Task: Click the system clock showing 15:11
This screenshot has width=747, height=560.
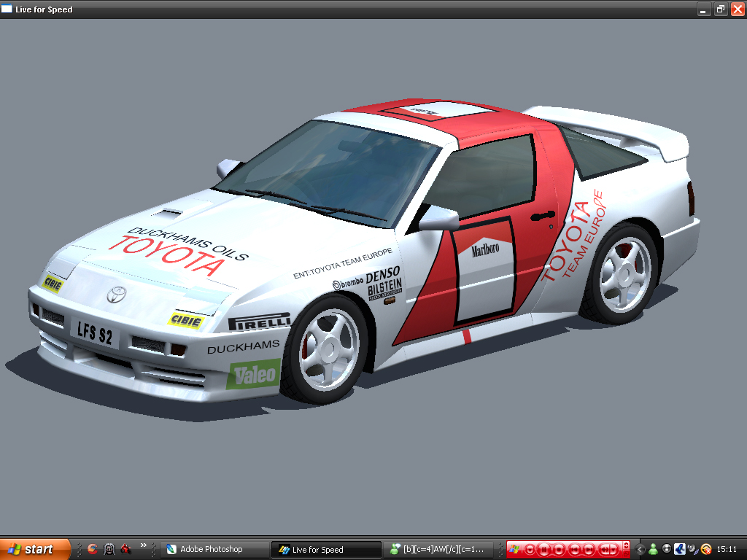Action: pos(727,549)
